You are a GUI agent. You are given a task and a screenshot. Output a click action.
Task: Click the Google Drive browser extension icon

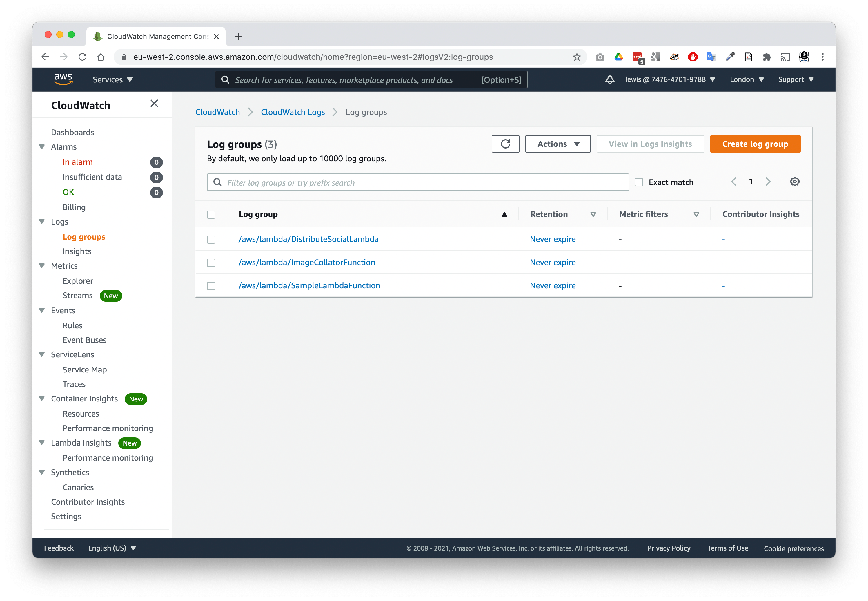[x=618, y=57]
